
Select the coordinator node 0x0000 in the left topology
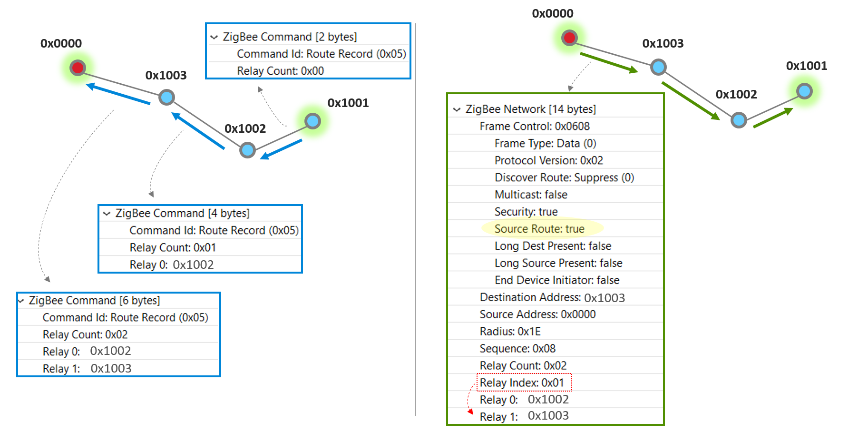78,68
